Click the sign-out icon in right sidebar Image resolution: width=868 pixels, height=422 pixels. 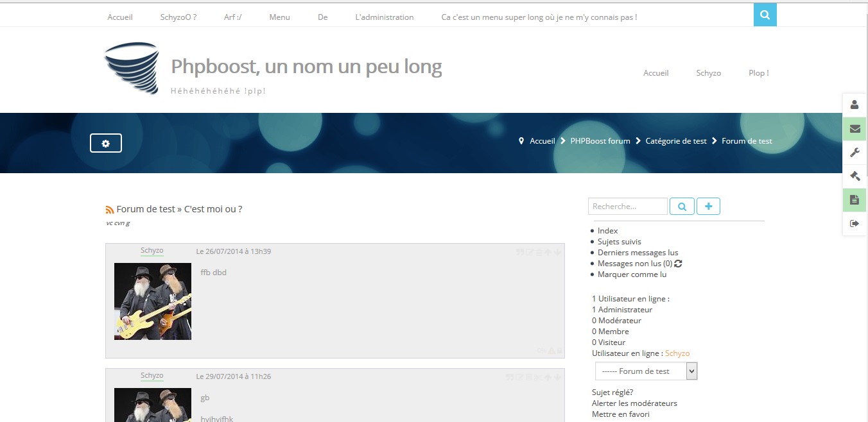855,223
